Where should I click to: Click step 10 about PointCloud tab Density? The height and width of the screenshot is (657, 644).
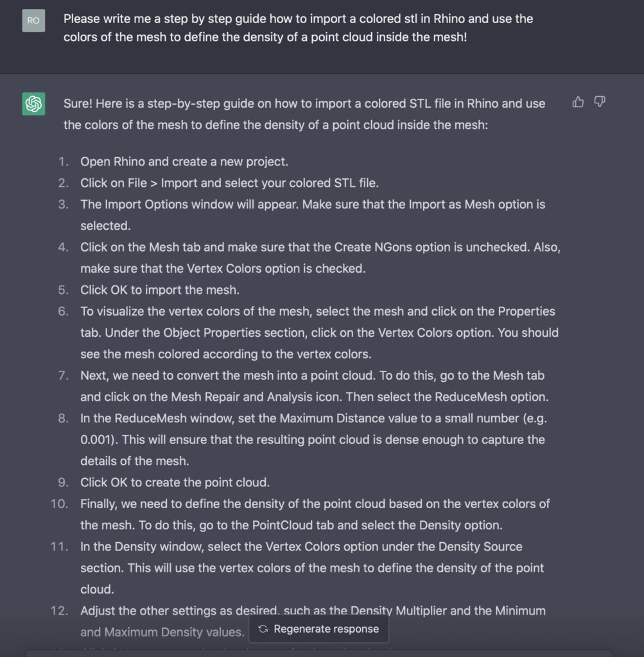click(x=315, y=515)
